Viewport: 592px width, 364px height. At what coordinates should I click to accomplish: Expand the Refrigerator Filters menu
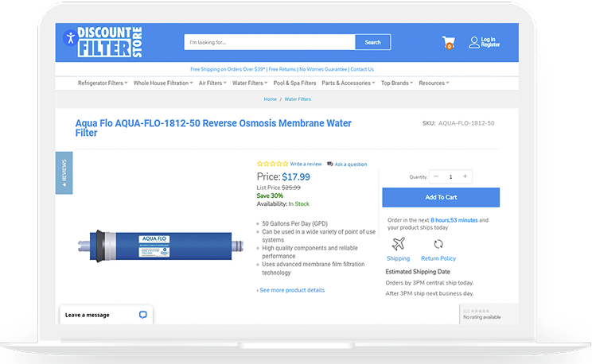[x=103, y=83]
